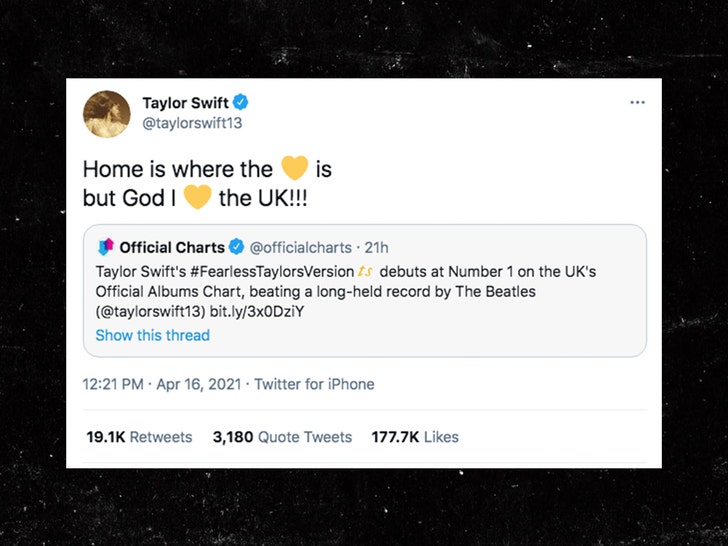728x546 pixels.
Task: Click the Official Charts verified badge
Action: click(237, 247)
